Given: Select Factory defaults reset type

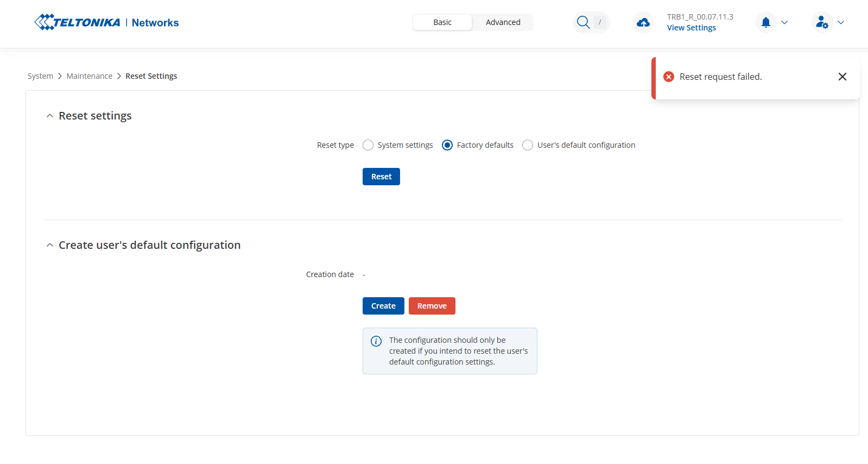Looking at the screenshot, I should tap(447, 145).
